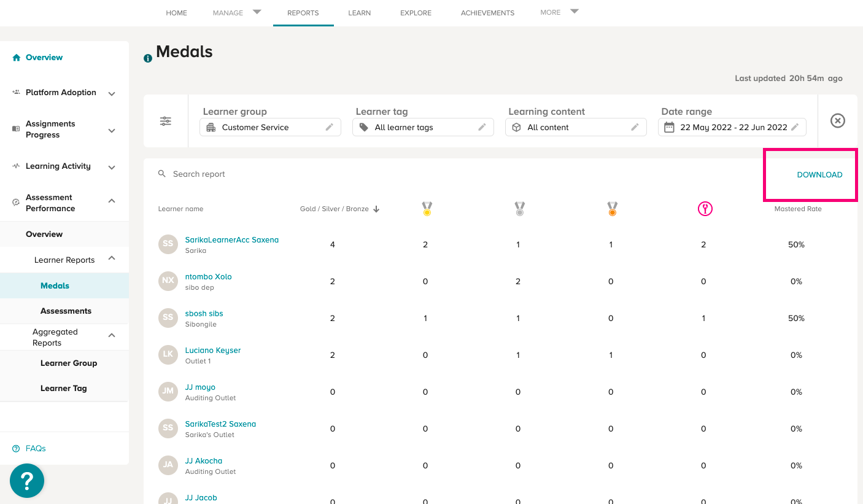Screen dimensions: 863x504
Task: Open the large help question mark button
Action: click(27, 481)
